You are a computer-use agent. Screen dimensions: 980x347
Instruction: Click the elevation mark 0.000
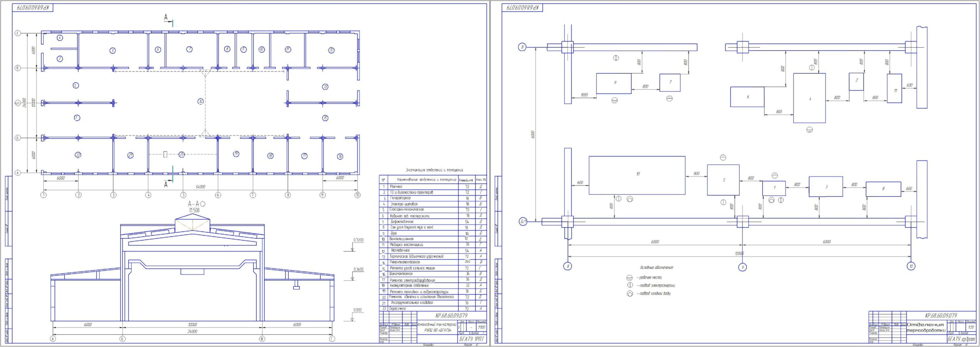[357, 310]
